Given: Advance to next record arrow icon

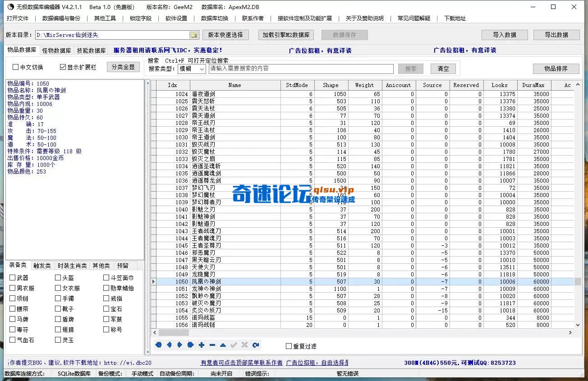Looking at the screenshot, I should coord(180,345).
